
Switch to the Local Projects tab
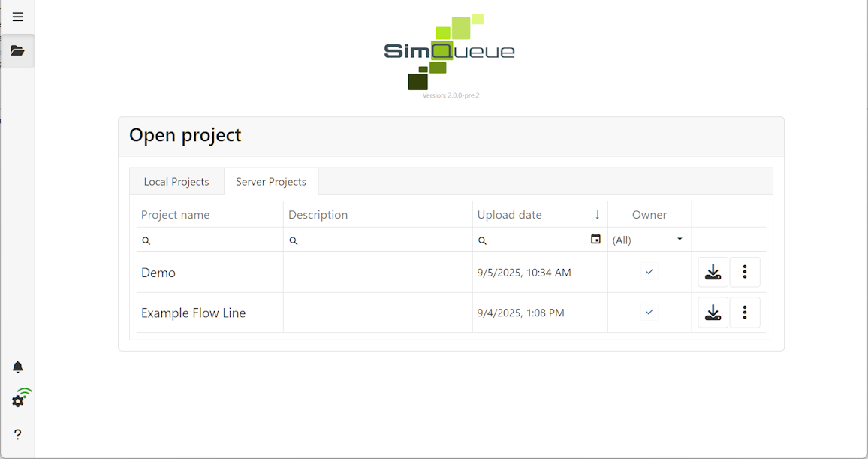177,181
